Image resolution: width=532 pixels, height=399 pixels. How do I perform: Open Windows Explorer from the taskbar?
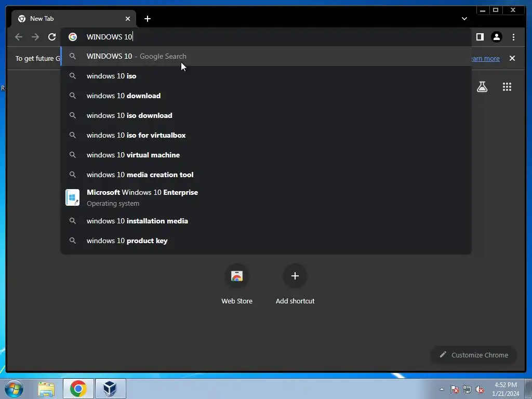(46, 389)
